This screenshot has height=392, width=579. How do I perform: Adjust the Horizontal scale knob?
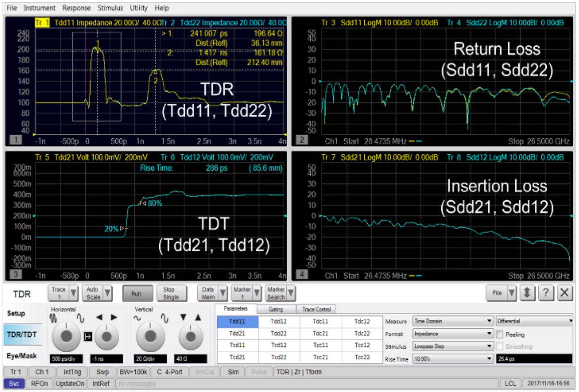tap(65, 336)
